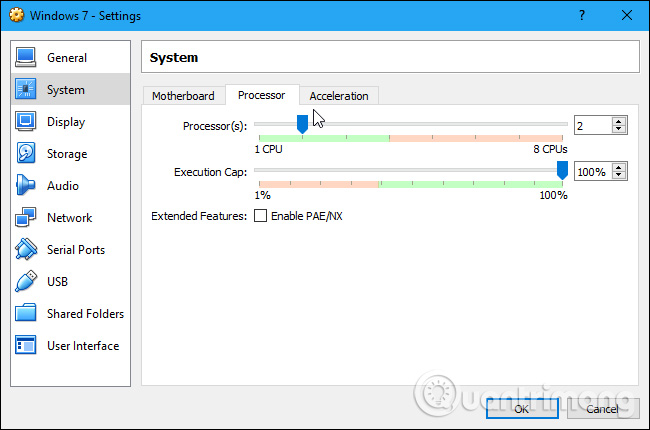Open the Storage category label

67,154
